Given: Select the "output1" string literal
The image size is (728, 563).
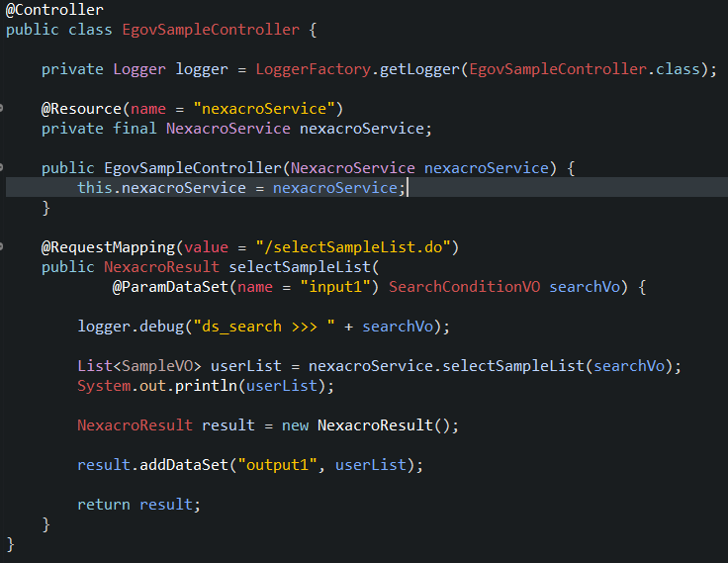Looking at the screenshot, I should click(277, 464).
